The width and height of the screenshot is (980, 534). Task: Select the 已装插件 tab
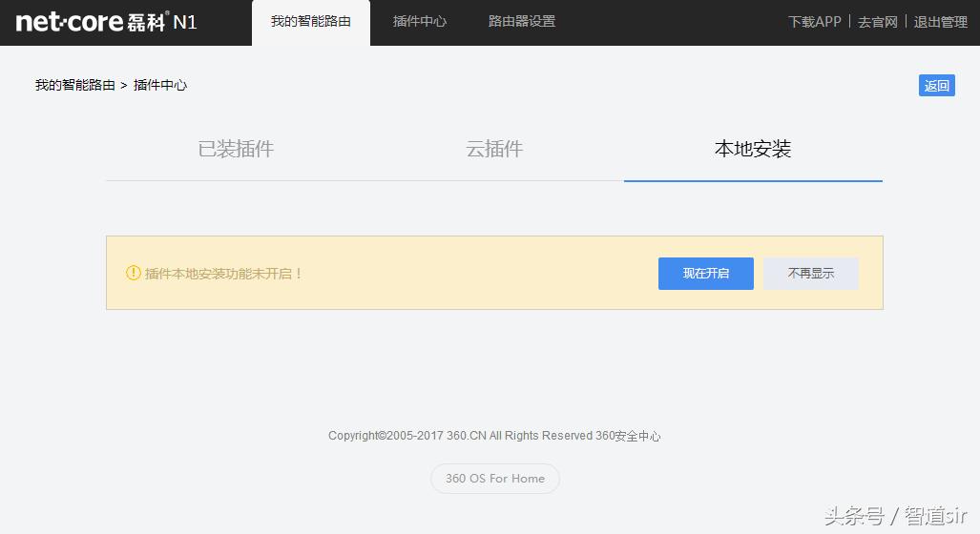(x=236, y=150)
